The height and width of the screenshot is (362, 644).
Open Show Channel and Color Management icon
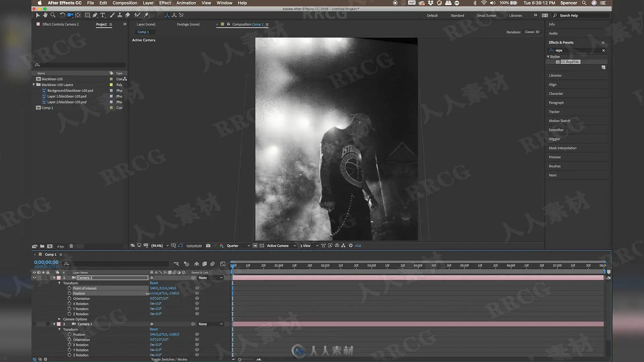(x=221, y=246)
